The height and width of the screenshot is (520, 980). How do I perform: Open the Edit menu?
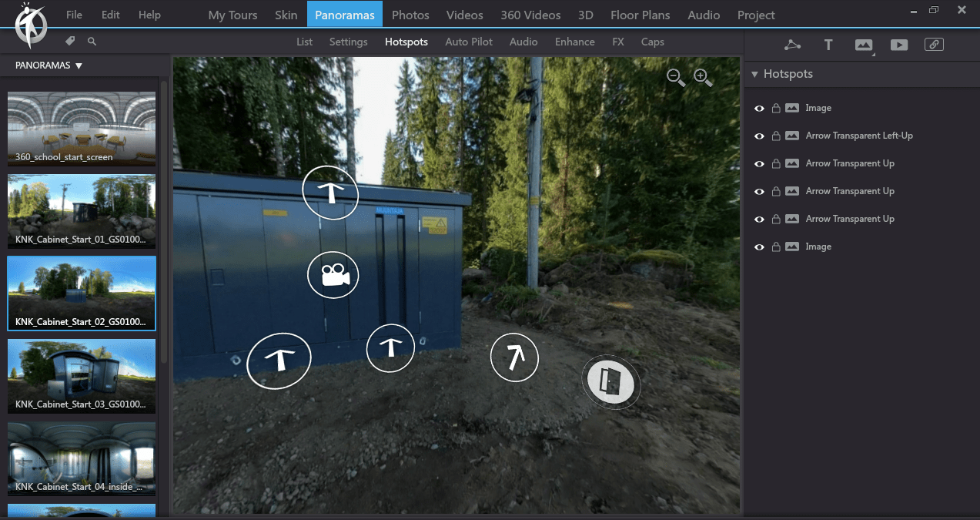(111, 15)
